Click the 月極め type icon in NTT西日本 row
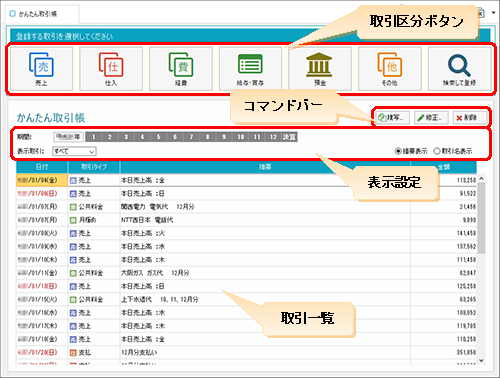 click(x=73, y=220)
